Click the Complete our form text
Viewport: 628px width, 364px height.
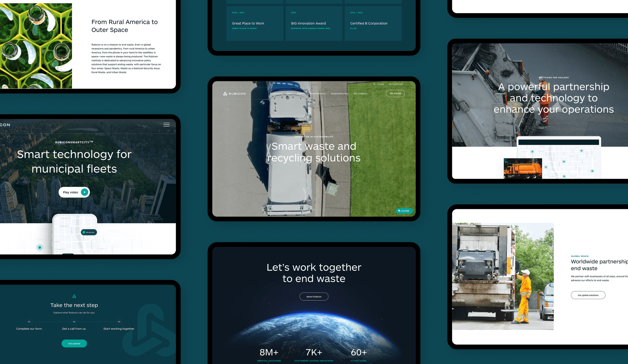coord(29,329)
